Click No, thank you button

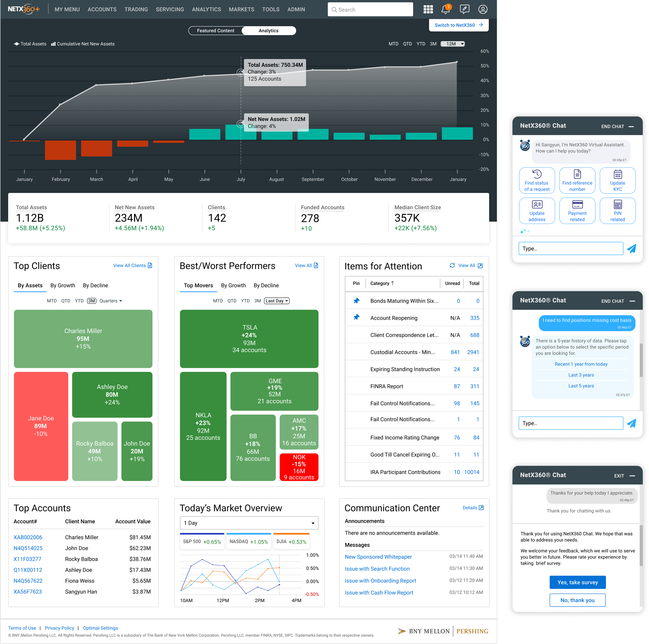tap(577, 600)
